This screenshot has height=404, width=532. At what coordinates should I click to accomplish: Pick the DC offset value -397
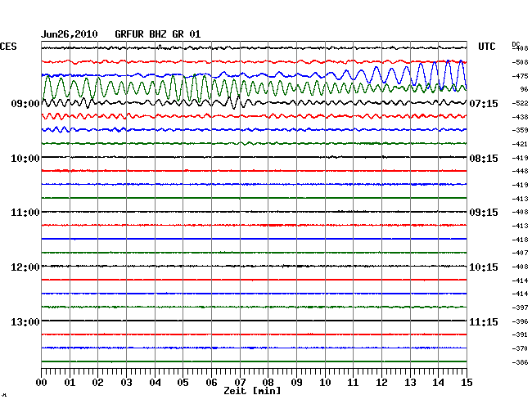[520, 307]
